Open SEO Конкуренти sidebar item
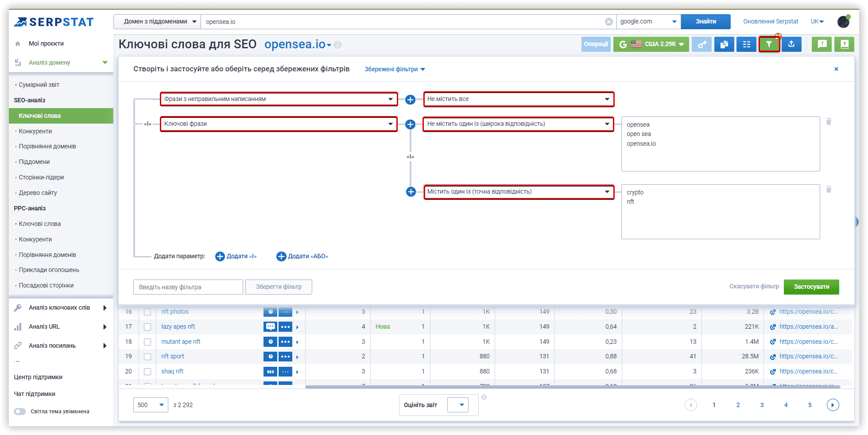The width and height of the screenshot is (868, 435). [x=35, y=131]
